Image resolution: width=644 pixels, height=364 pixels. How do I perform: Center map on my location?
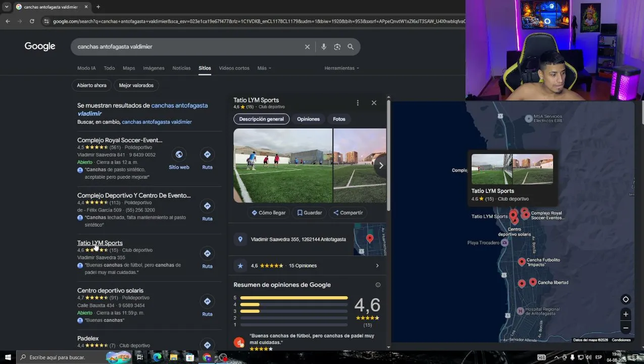click(x=625, y=299)
